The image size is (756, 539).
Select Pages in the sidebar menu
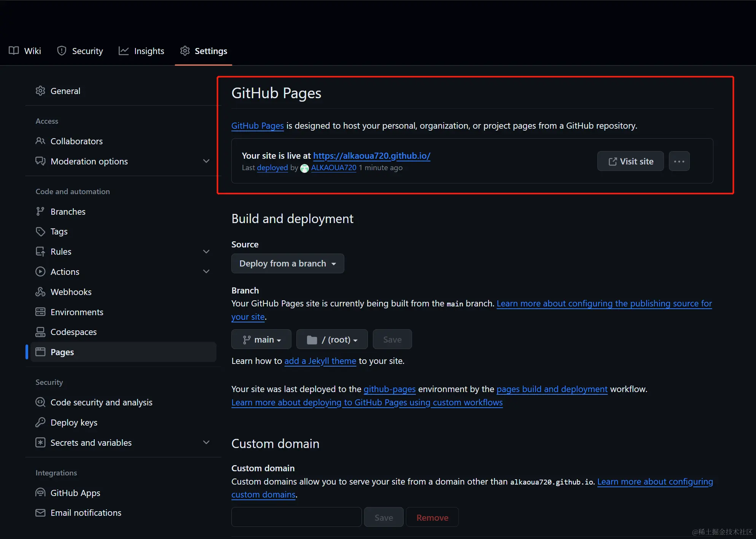pos(62,352)
